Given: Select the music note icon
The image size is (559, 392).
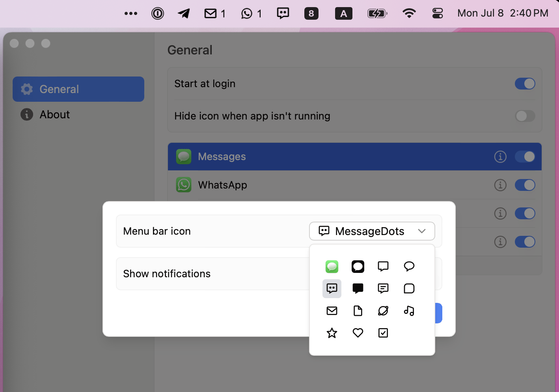Looking at the screenshot, I should (409, 311).
